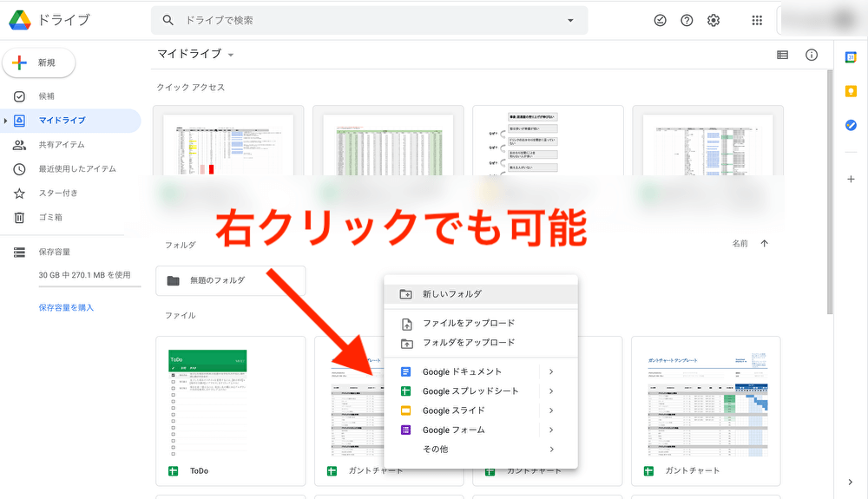Open the マイドライブ header dropdown
Image resolution: width=868 pixels, height=499 pixels.
click(x=196, y=54)
